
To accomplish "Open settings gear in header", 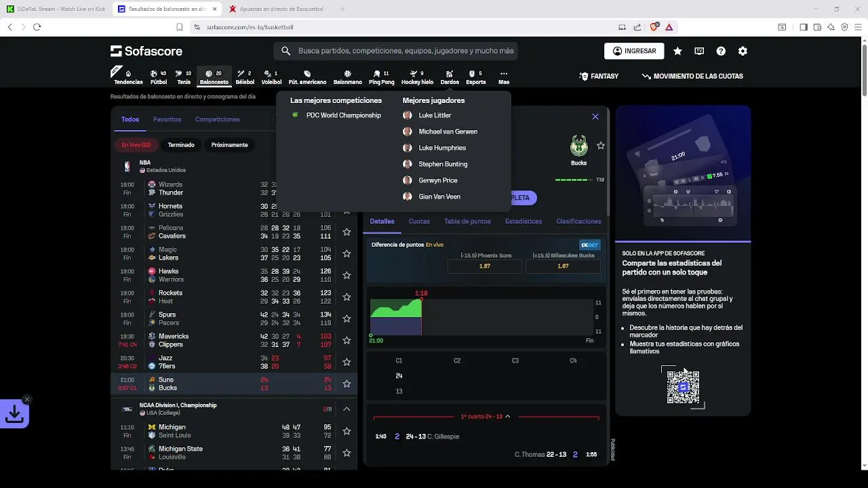I will tap(743, 51).
